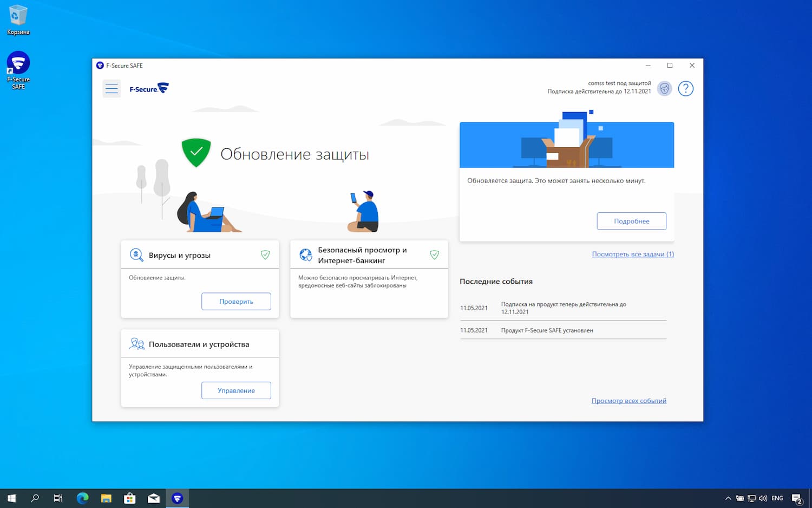Screen dimensions: 812x508
Task: Switch input language via ENG indicator
Action: point(777,498)
